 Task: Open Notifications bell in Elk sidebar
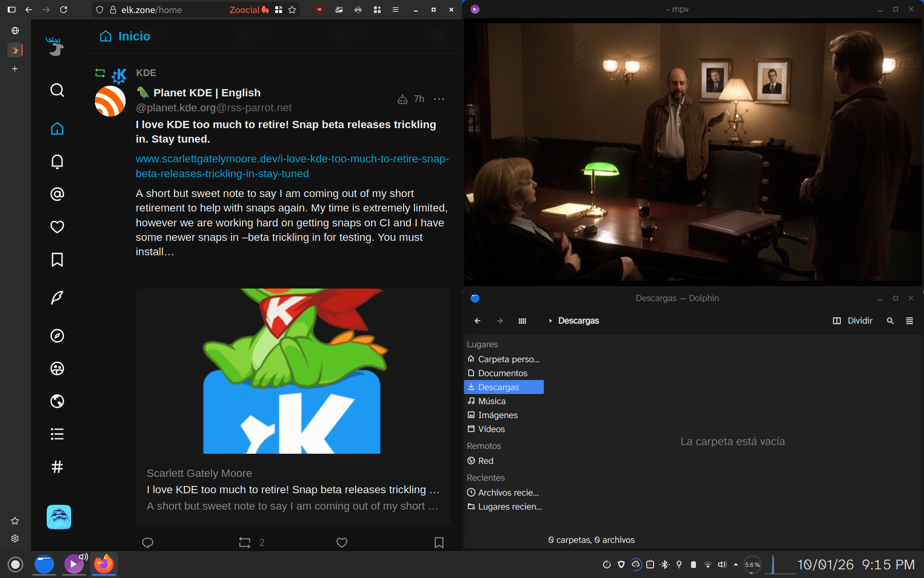tap(57, 161)
